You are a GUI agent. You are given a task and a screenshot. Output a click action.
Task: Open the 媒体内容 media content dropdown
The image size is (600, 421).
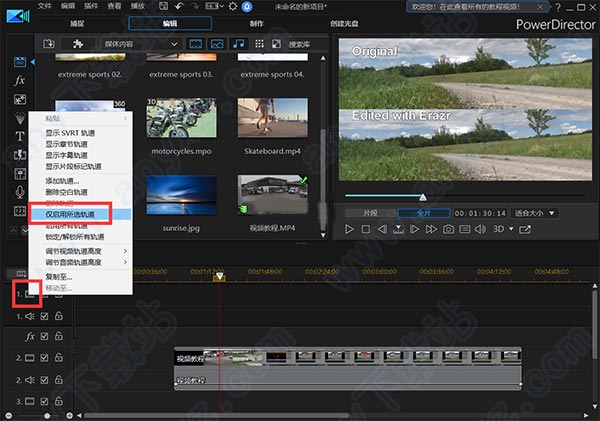(x=140, y=44)
